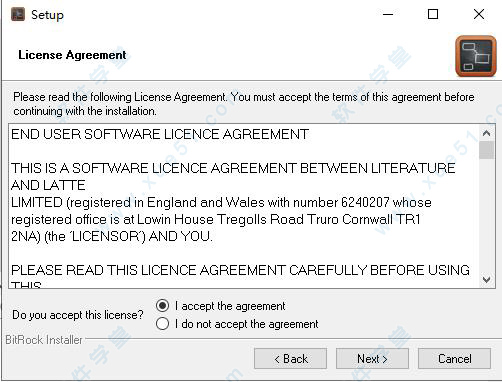
Task: Close the Setup window with the X
Action: (x=479, y=14)
